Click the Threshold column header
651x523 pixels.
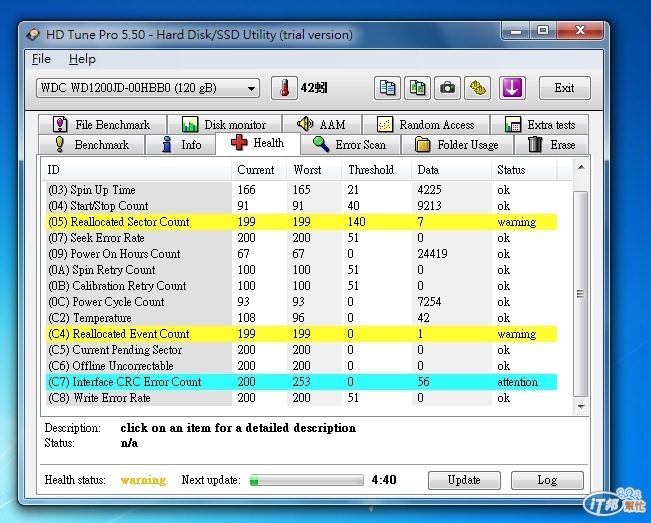pos(377,170)
